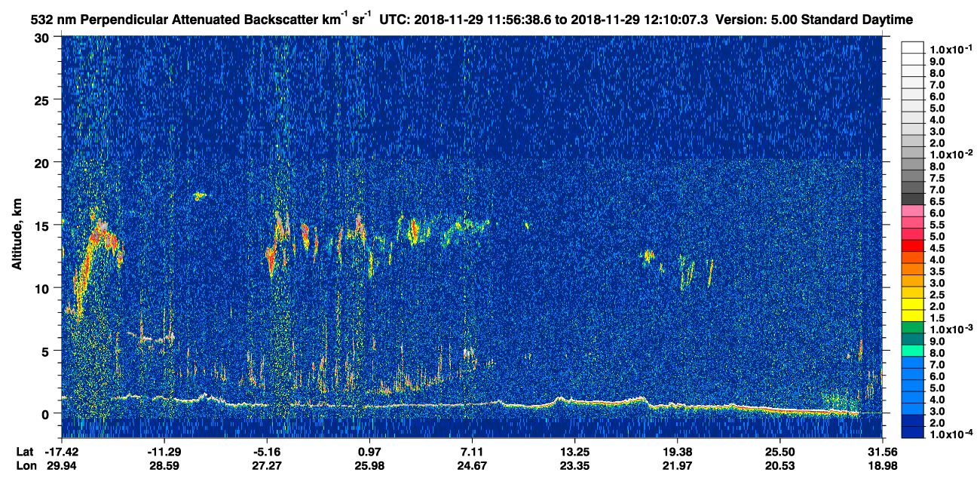Click the 'Lon' row label
The image size is (980, 503).
click(26, 465)
